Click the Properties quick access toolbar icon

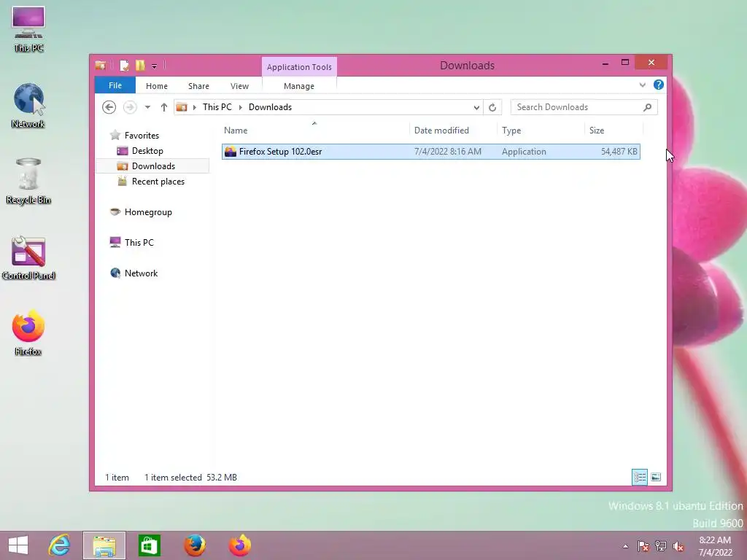[124, 65]
